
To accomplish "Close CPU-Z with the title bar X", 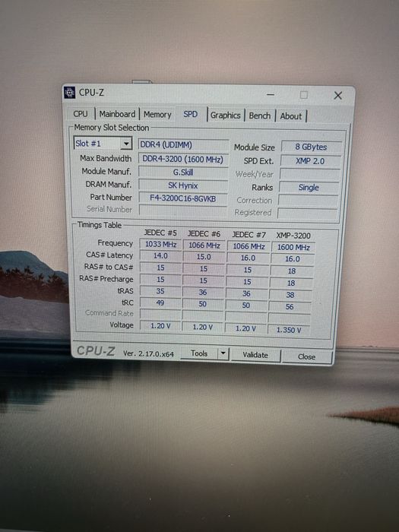I will 338,96.
